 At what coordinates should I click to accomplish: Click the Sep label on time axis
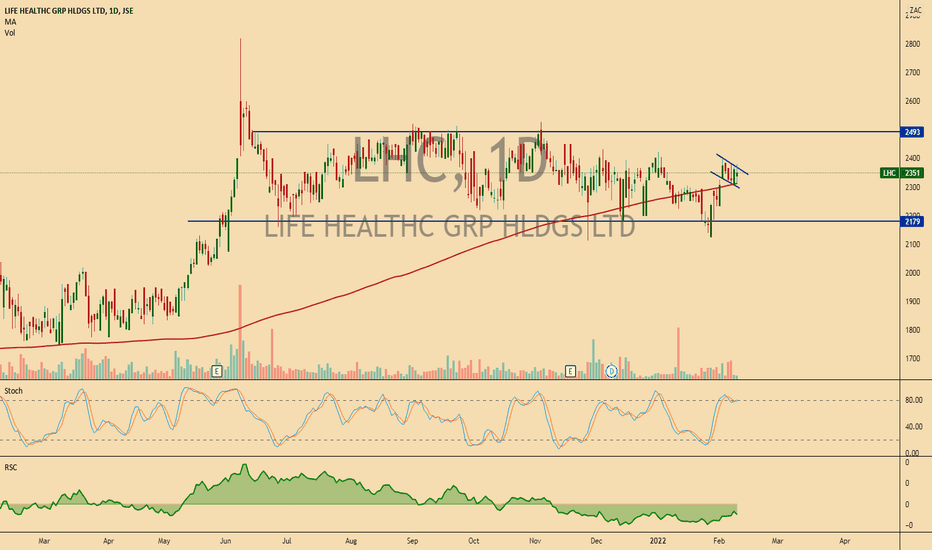click(x=413, y=541)
